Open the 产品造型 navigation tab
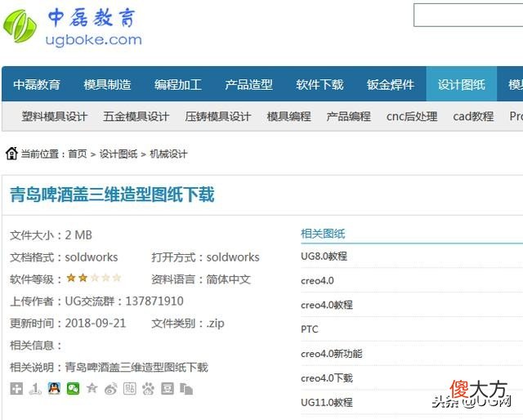Viewport: 523px width, 420px height. pyautogui.click(x=248, y=85)
